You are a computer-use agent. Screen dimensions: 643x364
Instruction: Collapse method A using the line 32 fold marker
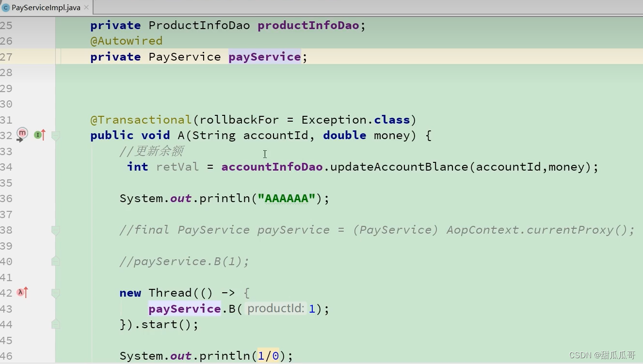pos(56,136)
